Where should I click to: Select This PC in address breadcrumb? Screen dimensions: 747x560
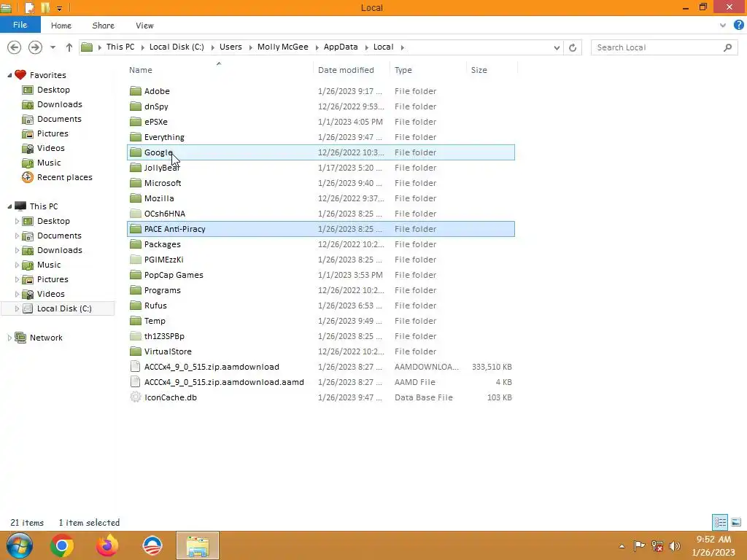coord(120,47)
